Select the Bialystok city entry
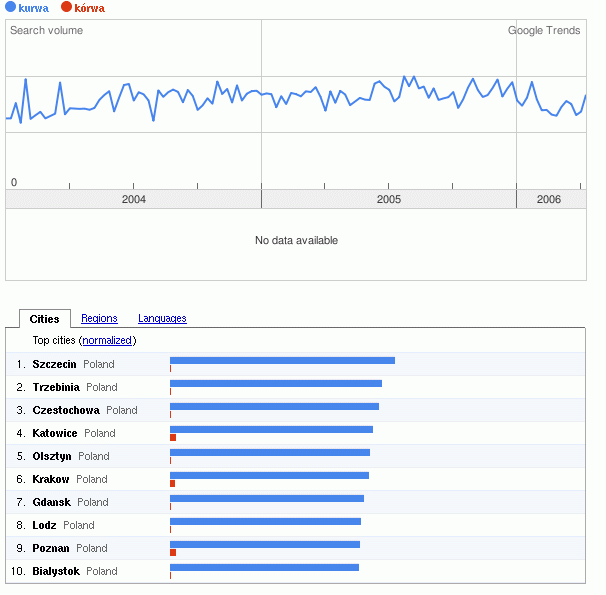Screen dimensions: 606x595 pos(56,571)
